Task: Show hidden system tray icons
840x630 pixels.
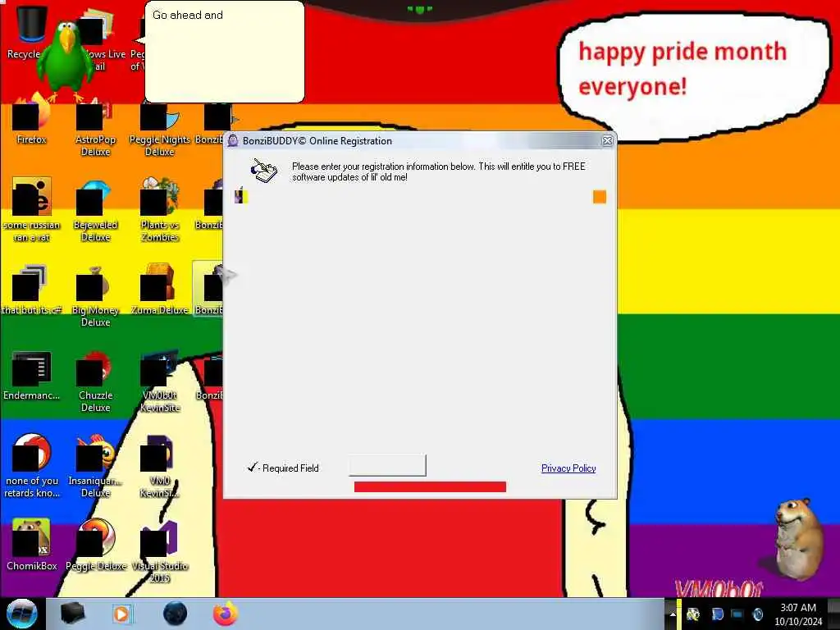Action: pyautogui.click(x=673, y=614)
